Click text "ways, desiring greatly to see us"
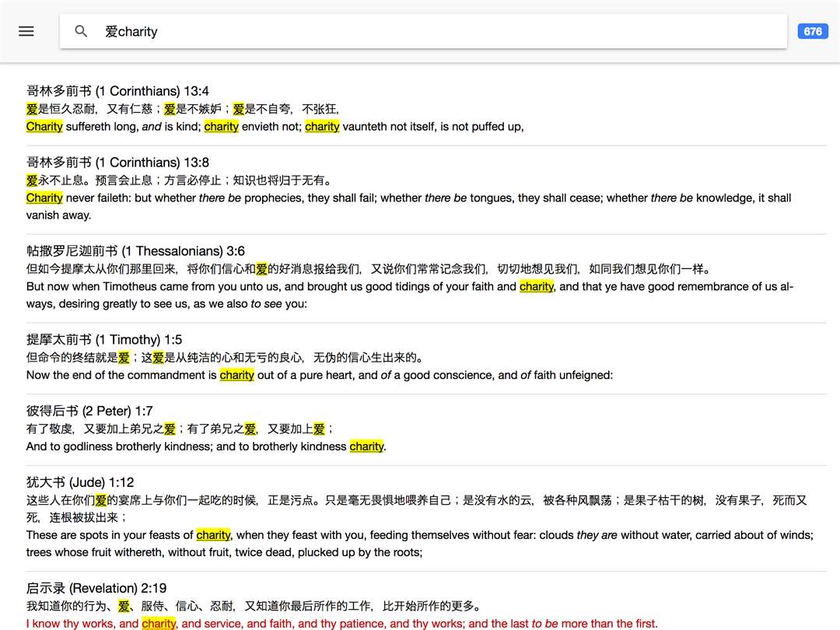The width and height of the screenshot is (840, 630). click(107, 304)
